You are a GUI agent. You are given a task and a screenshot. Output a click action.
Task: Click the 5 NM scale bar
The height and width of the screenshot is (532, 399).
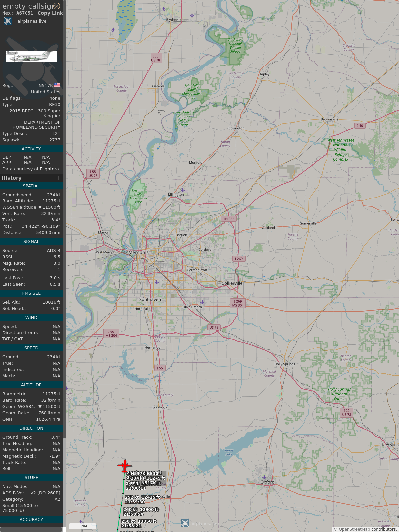pos(83,526)
